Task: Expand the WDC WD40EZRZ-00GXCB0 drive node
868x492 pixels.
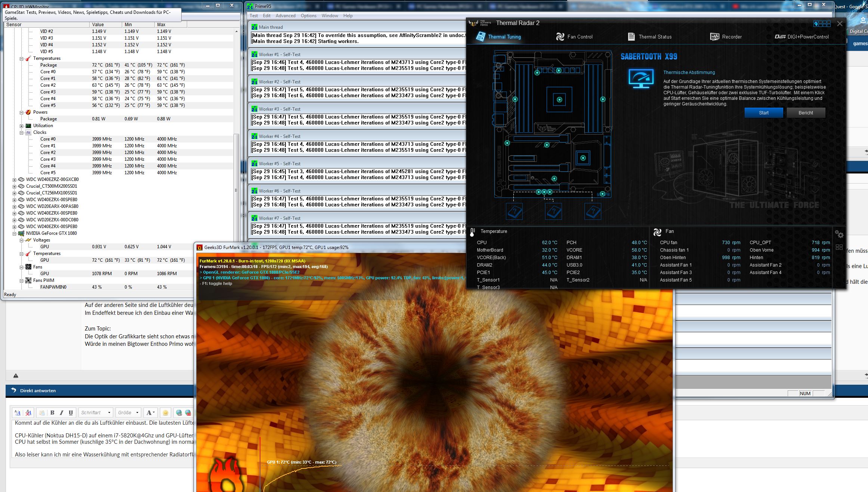Action: coord(14,180)
